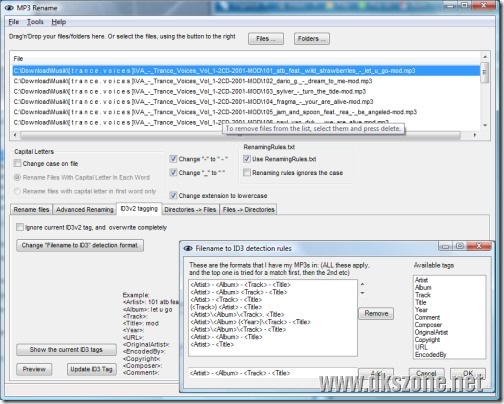504x404 pixels.
Task: Move selected rule up with arrow
Action: [x=362, y=284]
